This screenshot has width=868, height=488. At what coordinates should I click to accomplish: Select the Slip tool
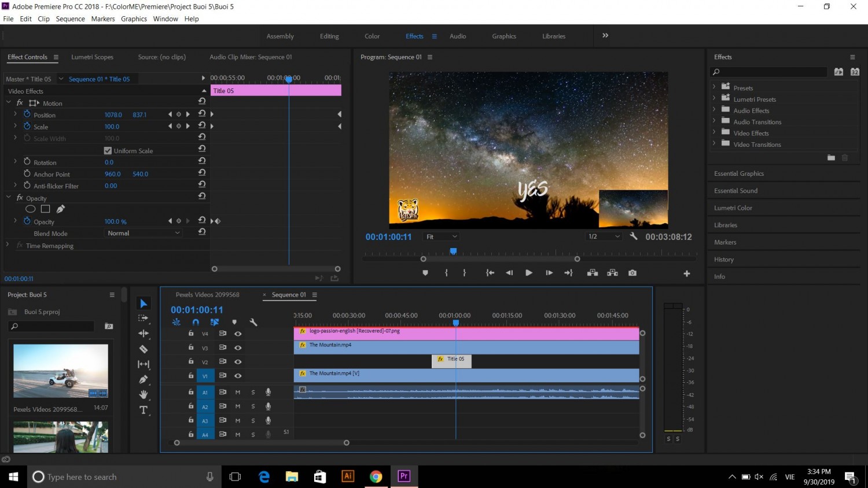point(144,364)
